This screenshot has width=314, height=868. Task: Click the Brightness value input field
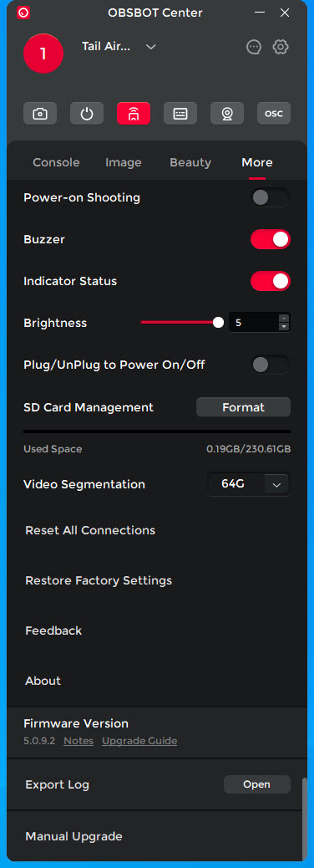[254, 323]
